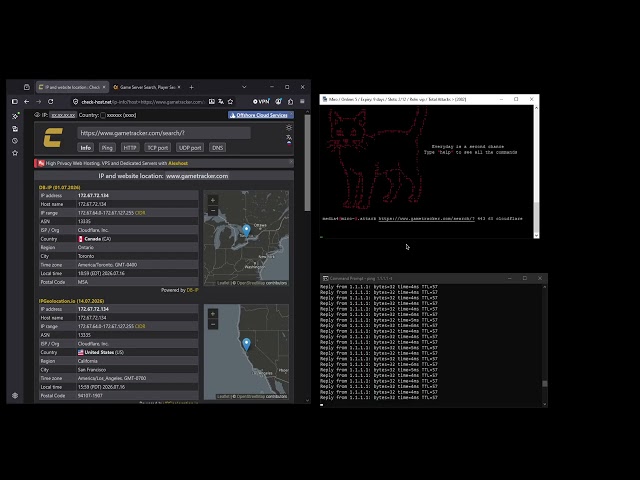The height and width of the screenshot is (480, 640).
Task: Take a page snapshot from address bar
Action: coord(212,102)
